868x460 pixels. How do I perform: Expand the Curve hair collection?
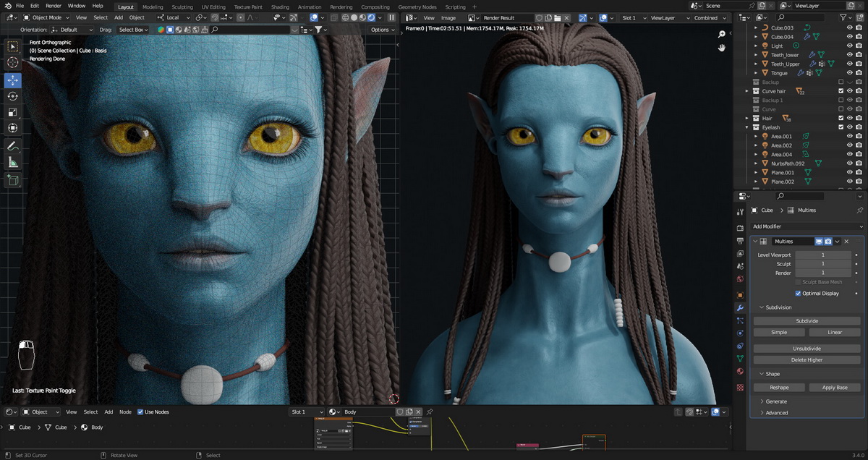(x=747, y=91)
